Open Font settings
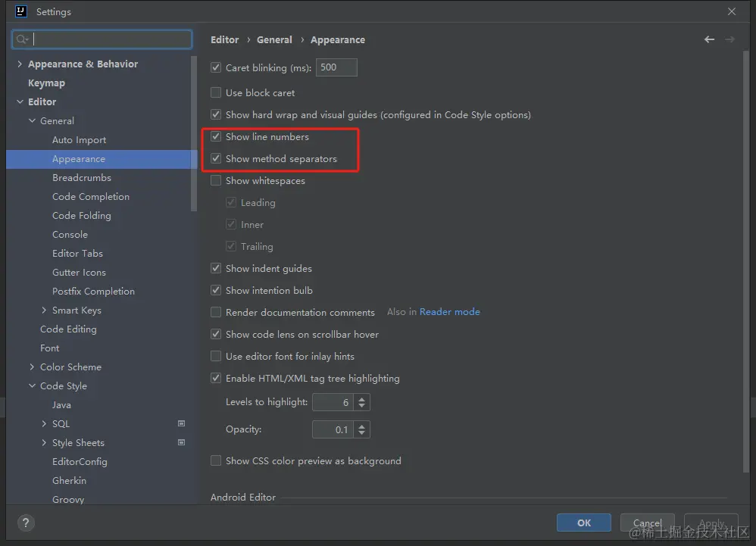This screenshot has height=546, width=756. (49, 348)
